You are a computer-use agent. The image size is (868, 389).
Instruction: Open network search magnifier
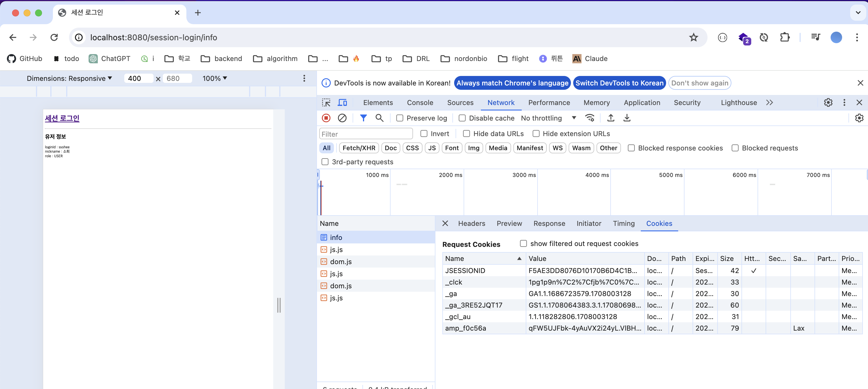[379, 118]
